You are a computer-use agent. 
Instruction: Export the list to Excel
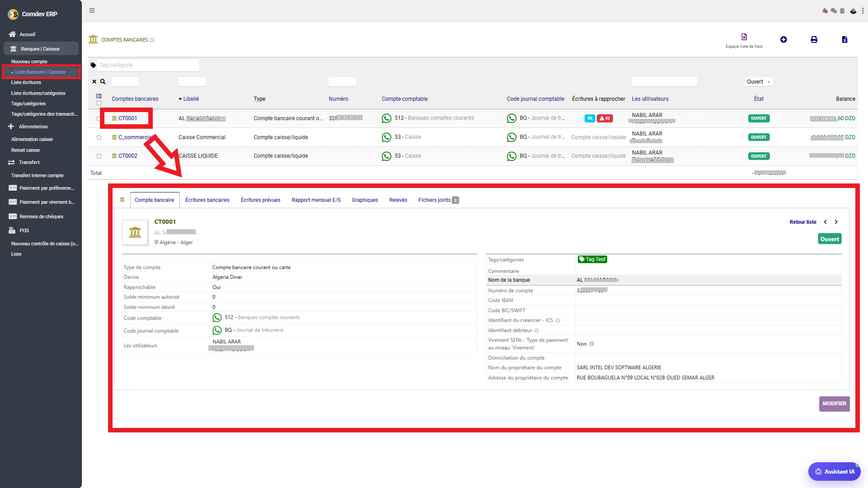(x=844, y=40)
